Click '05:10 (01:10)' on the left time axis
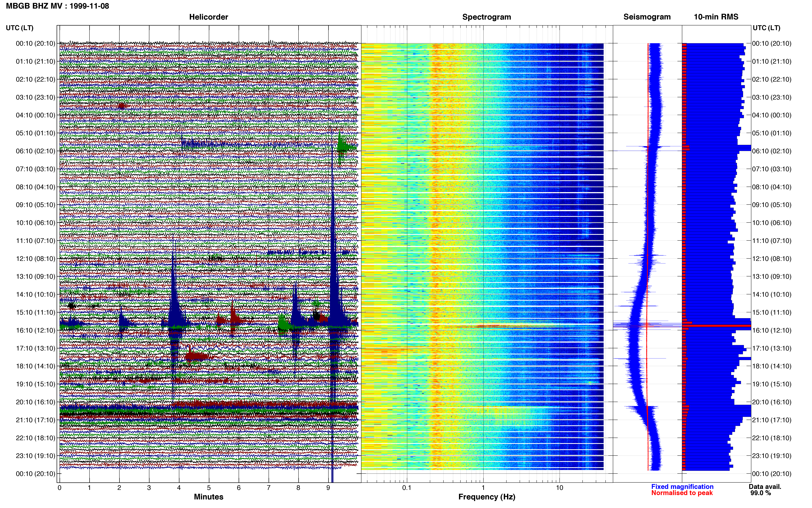 pyautogui.click(x=36, y=133)
